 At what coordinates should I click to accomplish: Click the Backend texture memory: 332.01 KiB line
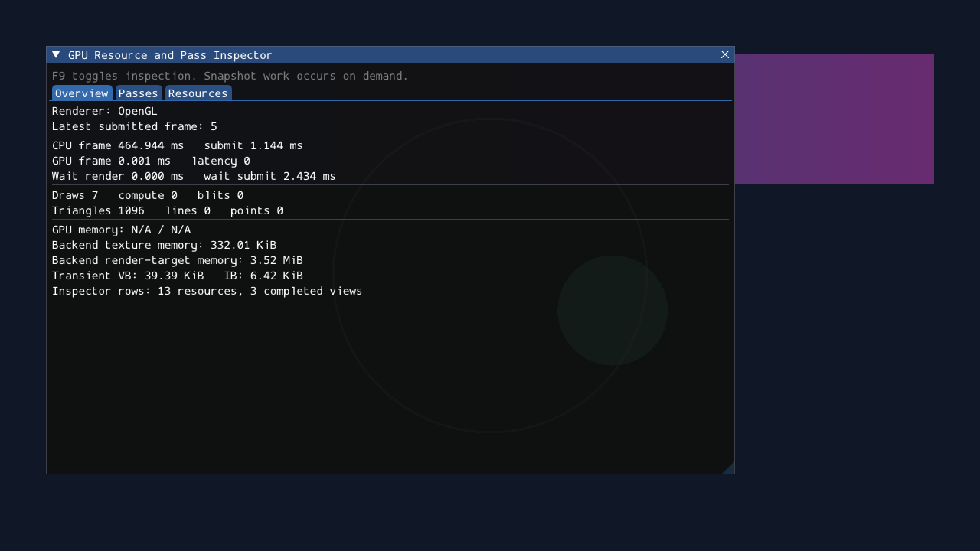(165, 245)
